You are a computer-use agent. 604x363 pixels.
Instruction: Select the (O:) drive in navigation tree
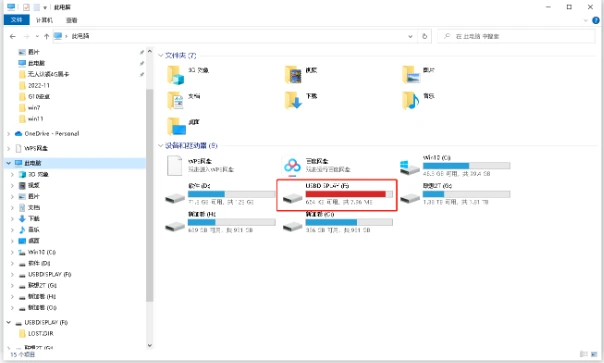(38, 308)
